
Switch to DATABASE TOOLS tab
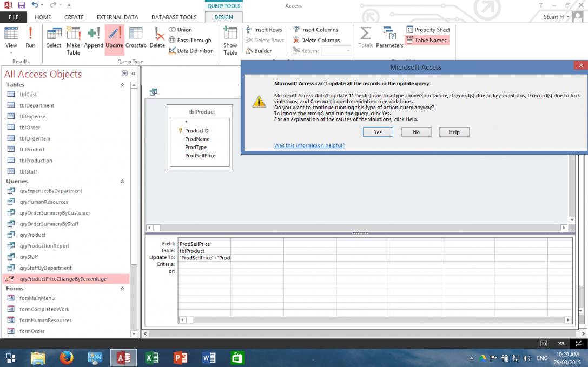(174, 17)
